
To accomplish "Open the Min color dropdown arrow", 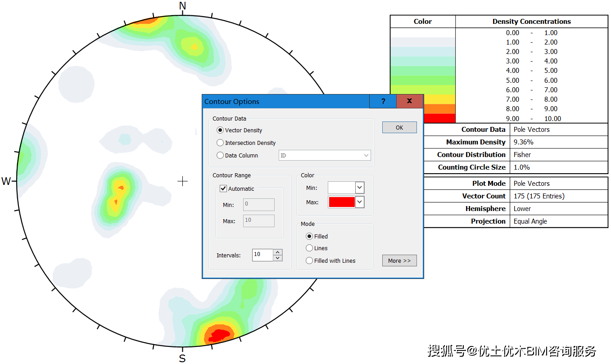I will (x=359, y=188).
